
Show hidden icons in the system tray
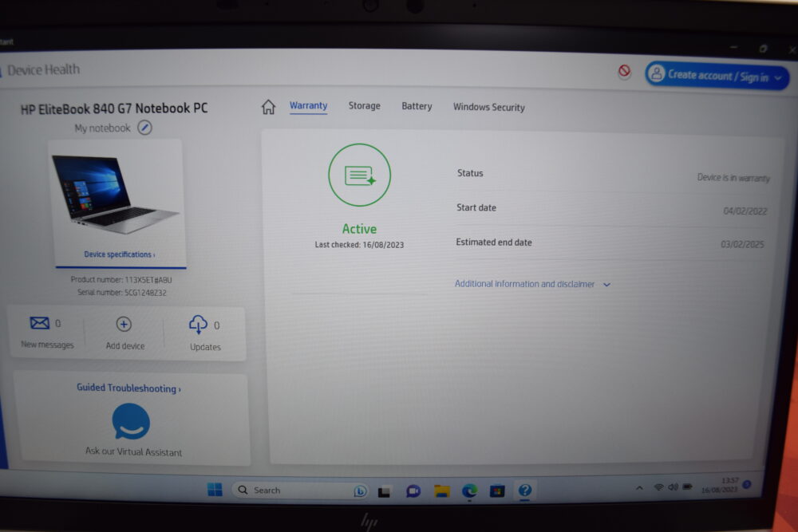639,488
